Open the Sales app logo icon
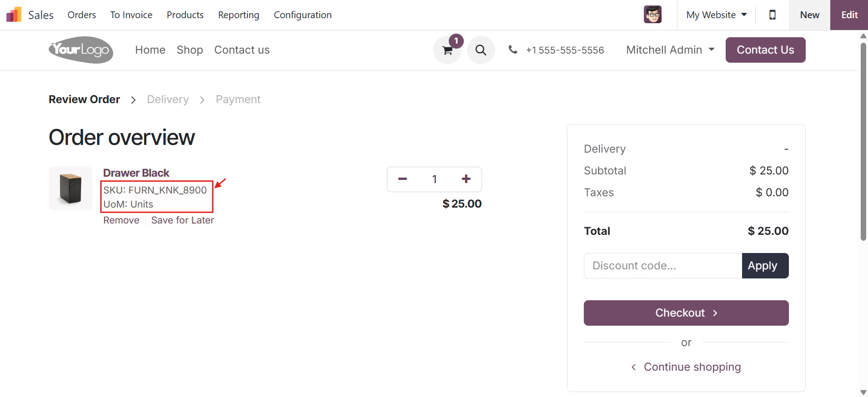 (x=14, y=15)
